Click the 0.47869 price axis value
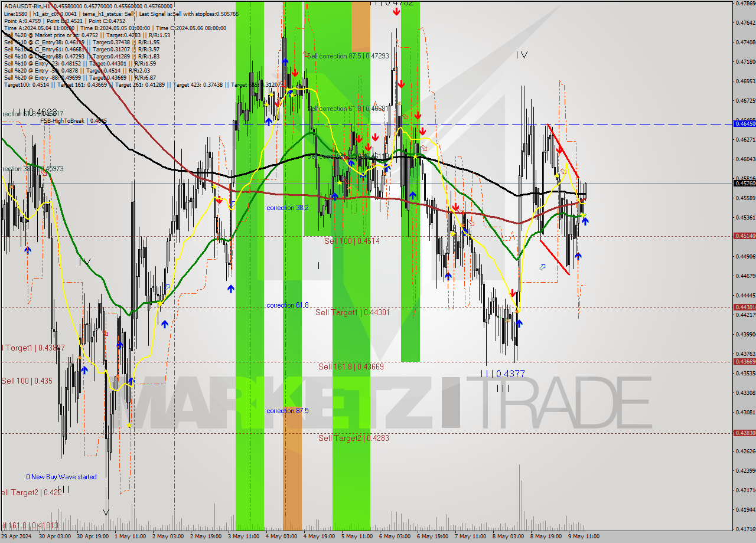Screen dimensions: 756x543 (x=745, y=3)
